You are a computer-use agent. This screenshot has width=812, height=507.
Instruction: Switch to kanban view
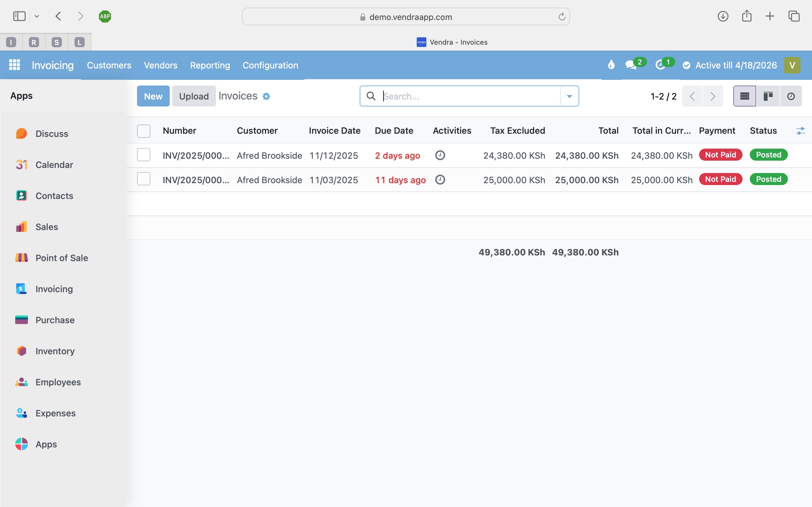767,96
